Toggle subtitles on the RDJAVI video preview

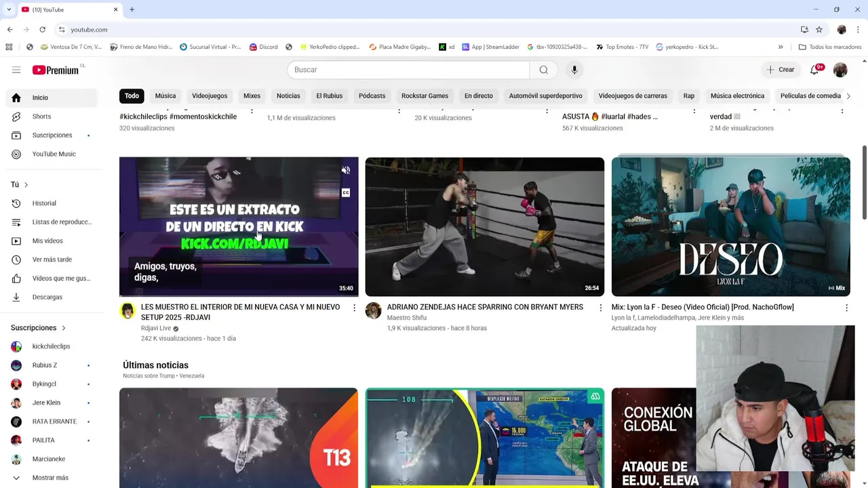(346, 192)
